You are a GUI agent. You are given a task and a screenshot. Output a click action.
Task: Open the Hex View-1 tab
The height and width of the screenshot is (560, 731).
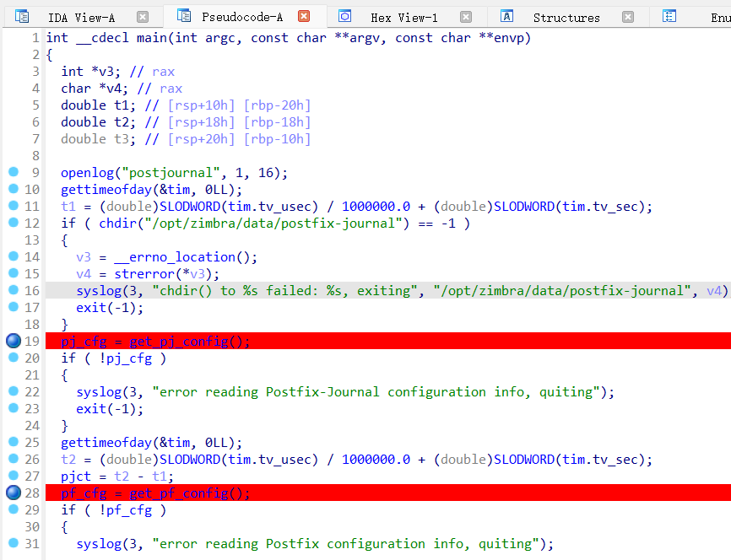[404, 18]
